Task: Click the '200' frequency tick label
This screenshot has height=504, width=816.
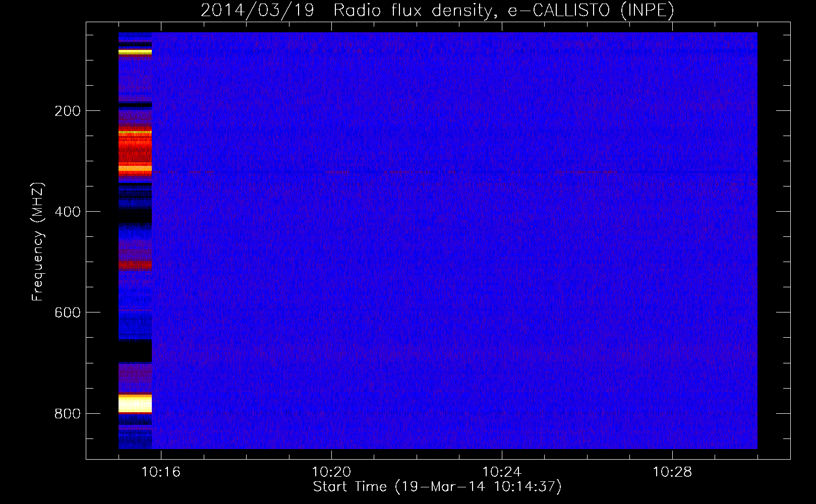Action: (67, 111)
